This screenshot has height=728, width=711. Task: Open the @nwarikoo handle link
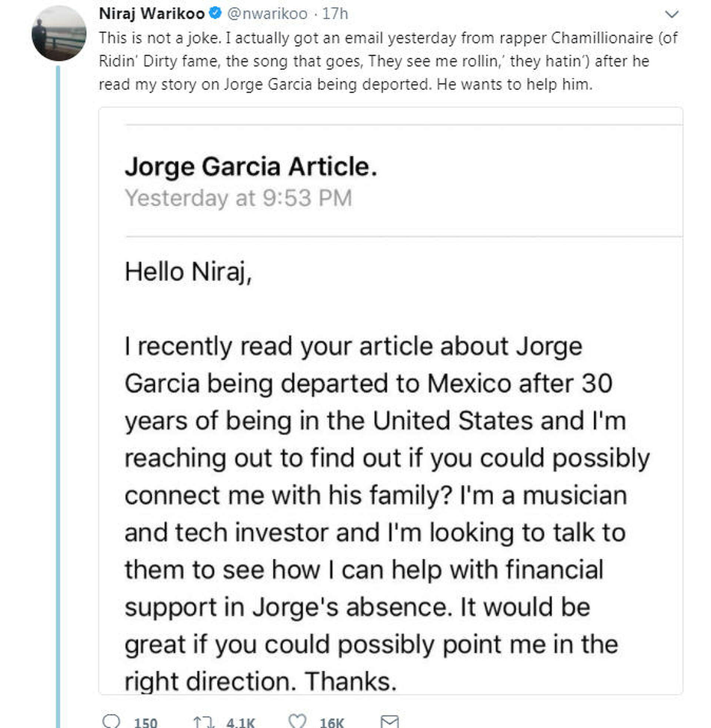267,14
